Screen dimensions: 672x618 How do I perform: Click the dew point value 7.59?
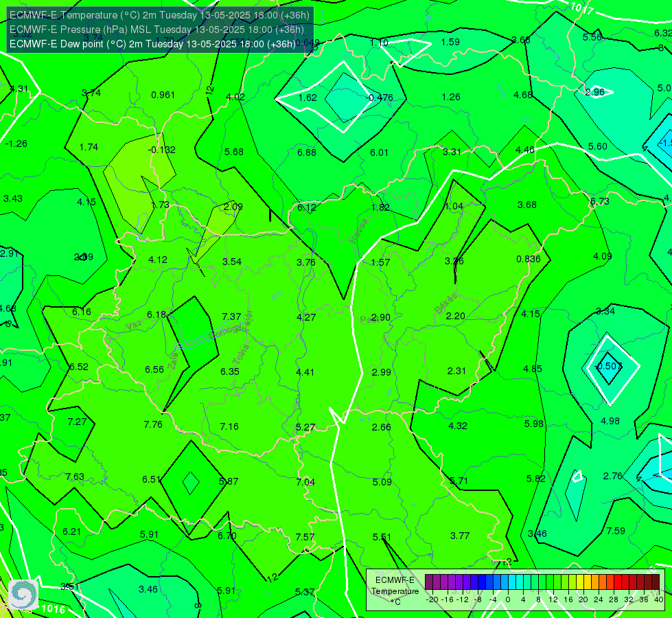pos(616,531)
